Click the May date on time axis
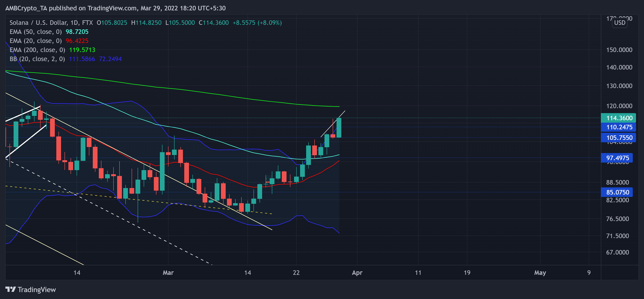 coord(540,272)
